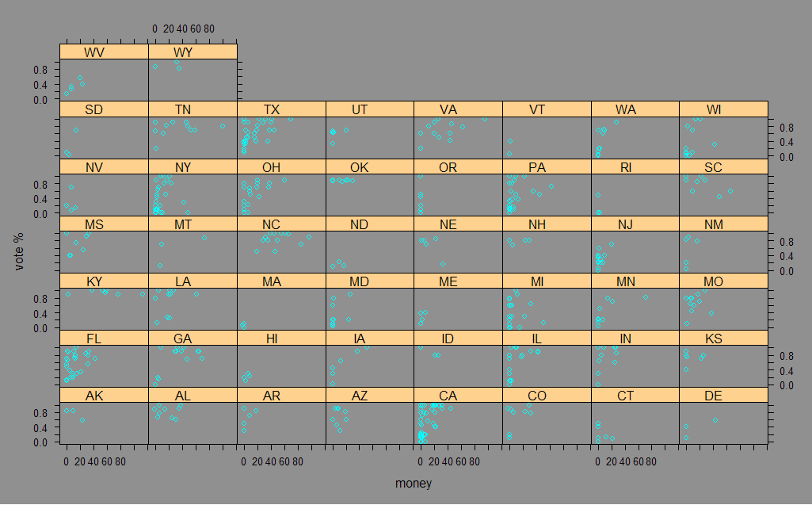Screen dimensions: 812x505
Task: Click the "money" x-axis title
Action: coord(413,483)
